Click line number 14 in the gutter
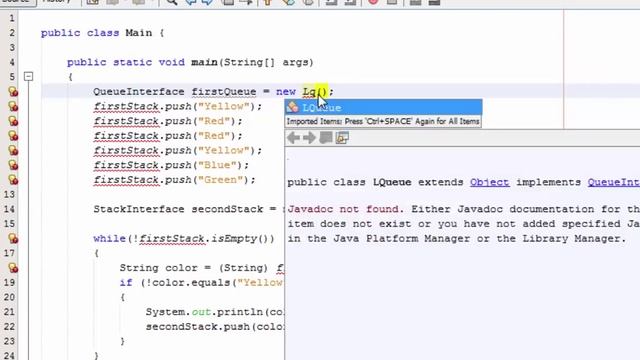The width and height of the screenshot is (640, 360). tap(9, 209)
